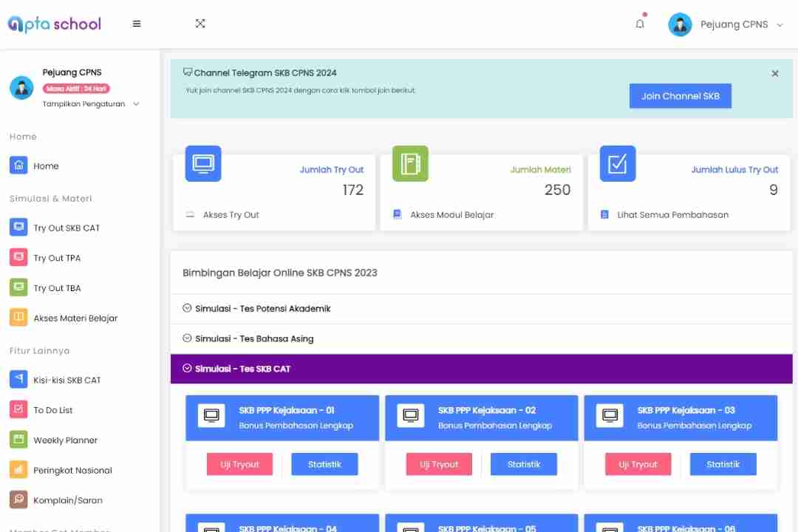Click monitor icon on Kejaksaan - 03 card
This screenshot has height=532, width=798.
tap(610, 415)
